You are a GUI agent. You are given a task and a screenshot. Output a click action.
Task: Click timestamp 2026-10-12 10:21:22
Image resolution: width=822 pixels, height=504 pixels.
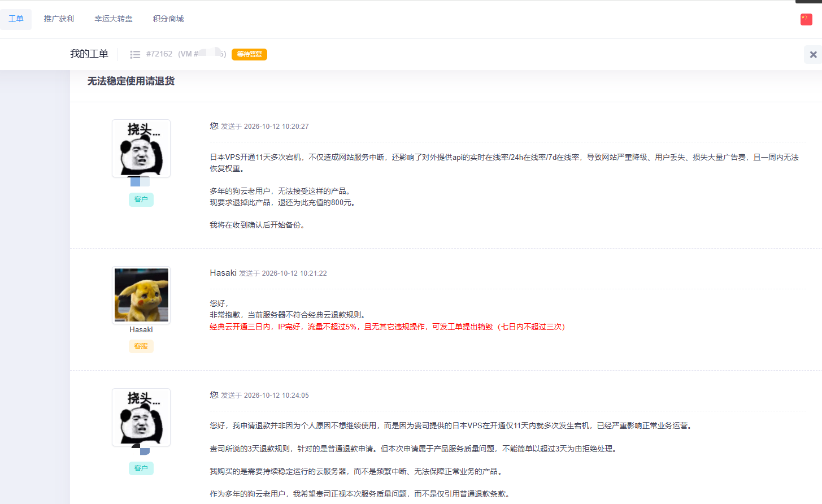click(x=294, y=273)
